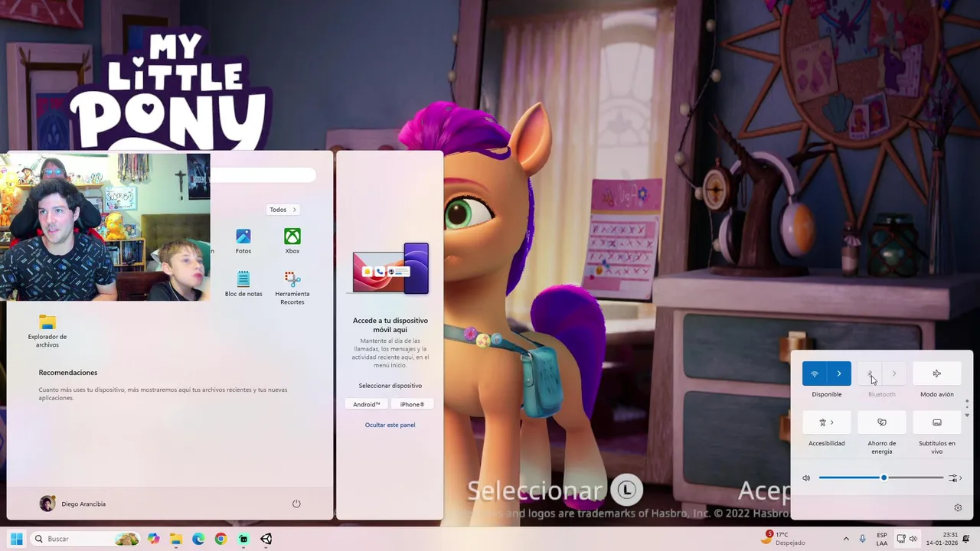The width and height of the screenshot is (980, 551).
Task: Adjust the volume slider in quick settings
Action: point(881,478)
